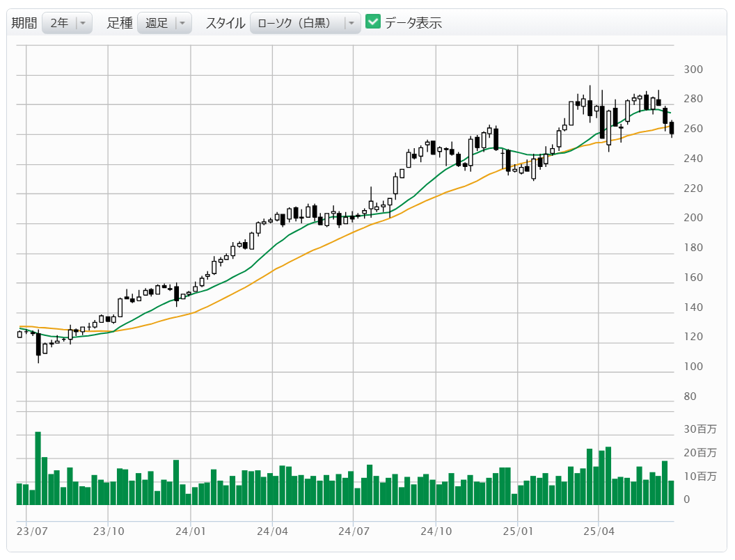Click the arrow icon beside 2年
The width and height of the screenshot is (735, 560).
(x=83, y=23)
